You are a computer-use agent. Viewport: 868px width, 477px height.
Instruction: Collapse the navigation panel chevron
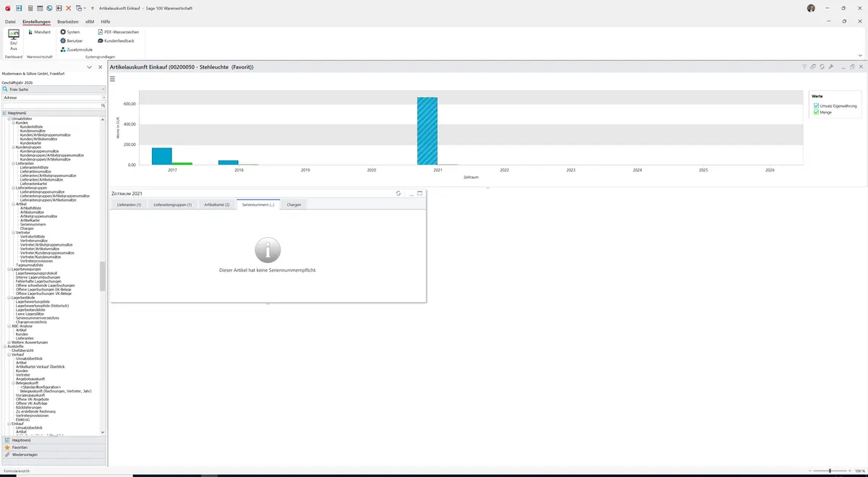tap(89, 67)
